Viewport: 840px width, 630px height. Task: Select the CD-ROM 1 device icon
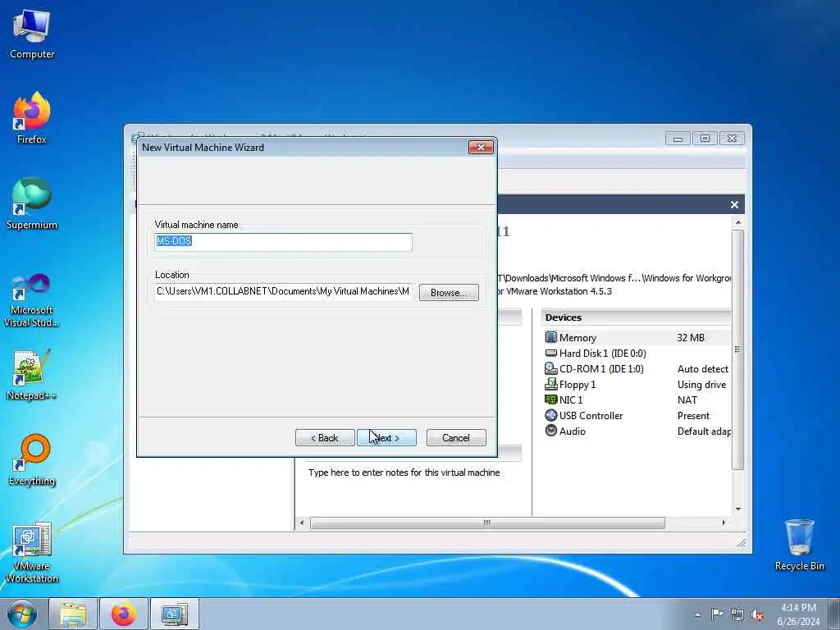(550, 368)
